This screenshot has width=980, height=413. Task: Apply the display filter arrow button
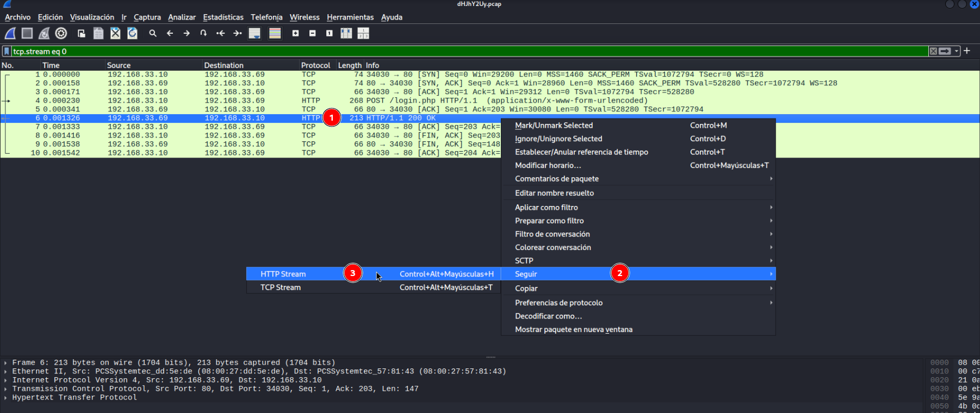tap(945, 51)
